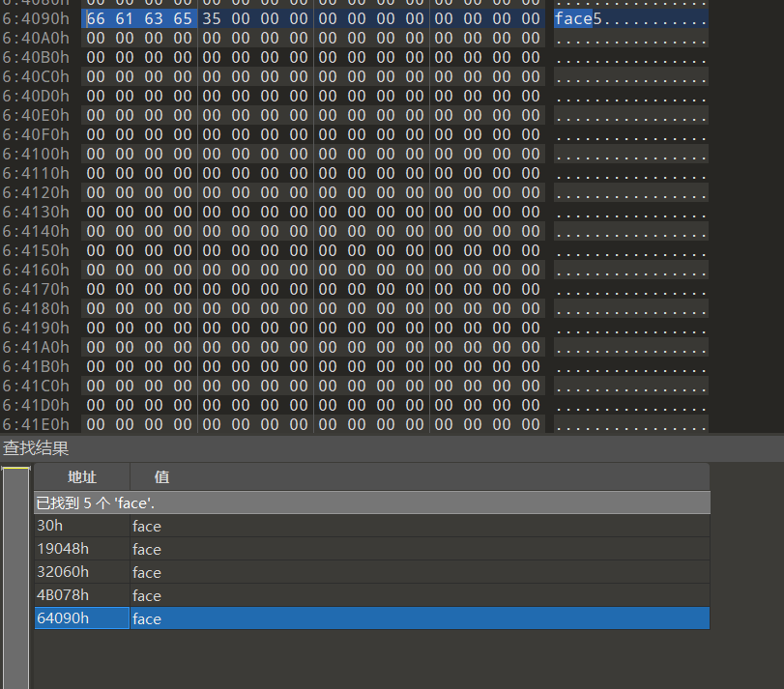Click the 'face' value in the 64090h row
The width and height of the screenshot is (784, 689).
(147, 619)
